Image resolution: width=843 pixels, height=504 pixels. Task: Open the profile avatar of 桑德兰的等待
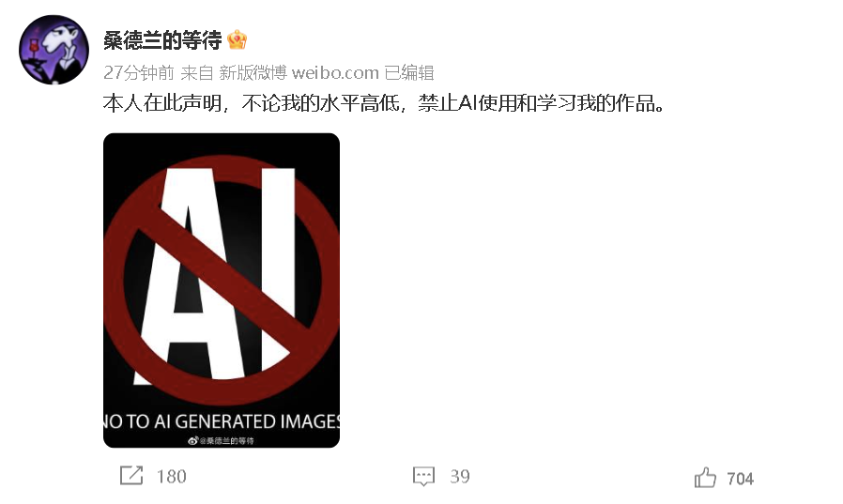point(54,50)
